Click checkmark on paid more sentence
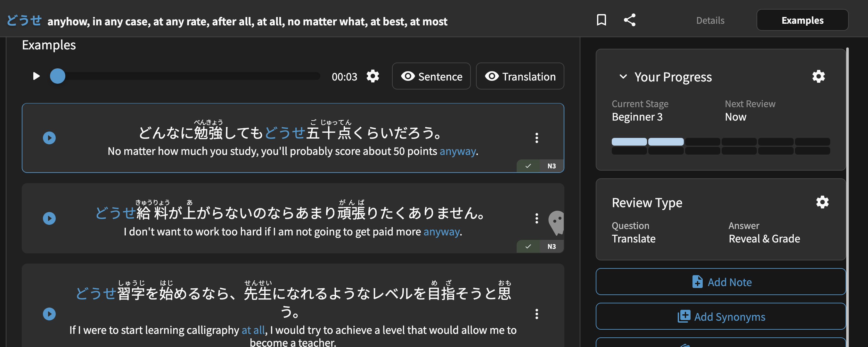Viewport: 868px width, 347px height. pyautogui.click(x=528, y=246)
